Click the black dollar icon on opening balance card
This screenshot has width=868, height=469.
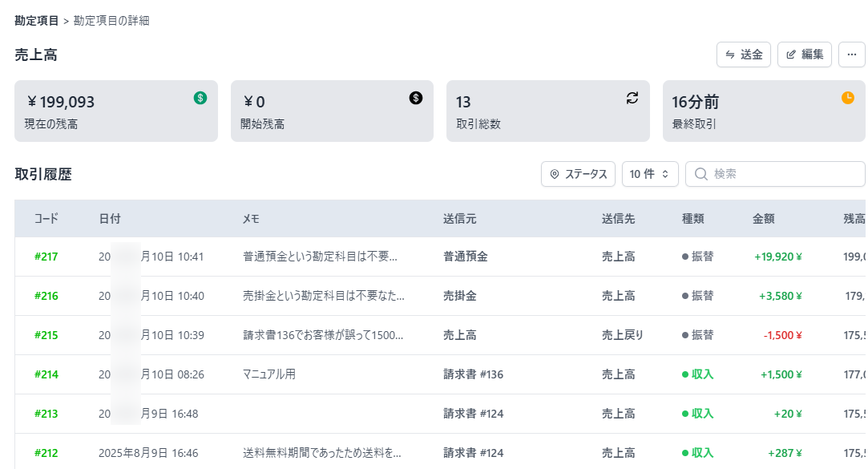416,98
